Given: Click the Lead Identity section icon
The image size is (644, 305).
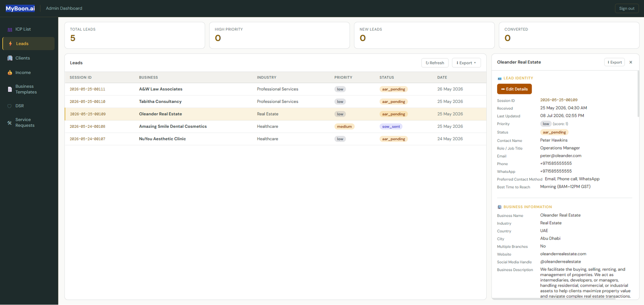Looking at the screenshot, I should tap(500, 78).
